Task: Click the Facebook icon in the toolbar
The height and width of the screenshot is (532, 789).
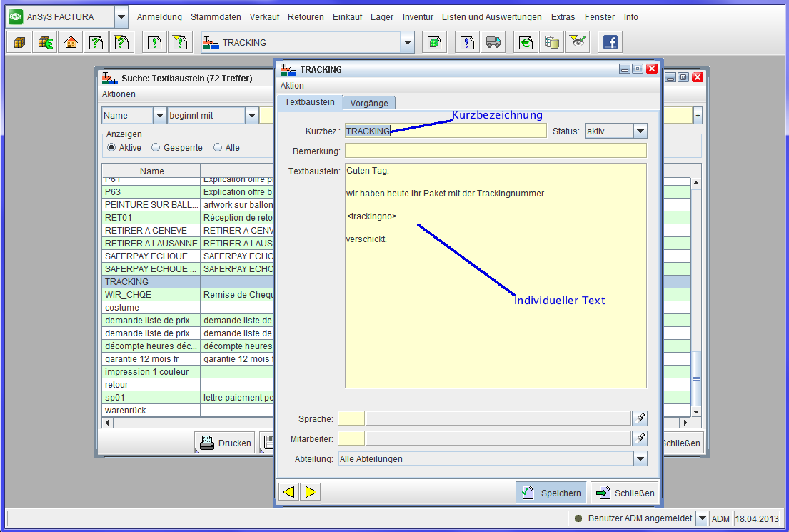Action: point(610,43)
